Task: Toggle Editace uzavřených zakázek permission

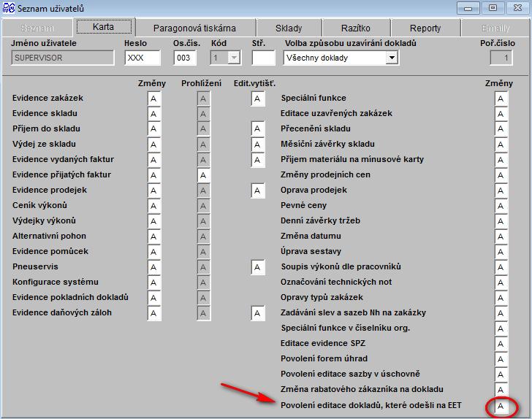Action: tap(501, 114)
